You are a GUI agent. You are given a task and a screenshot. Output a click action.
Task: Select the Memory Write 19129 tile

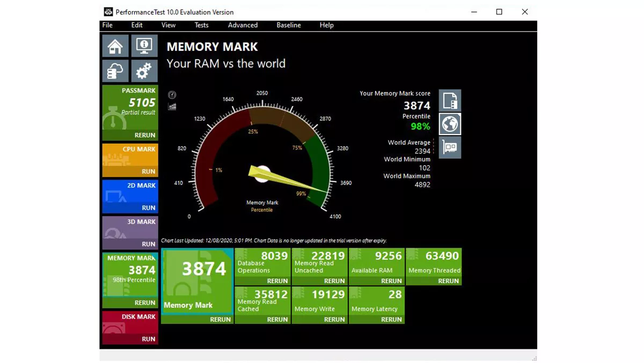tap(320, 301)
